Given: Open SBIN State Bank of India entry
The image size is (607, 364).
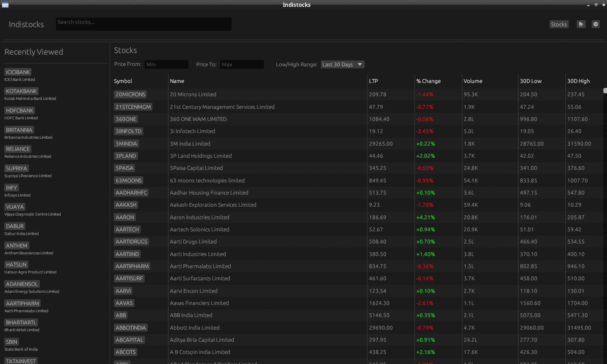Looking at the screenshot, I should (x=11, y=341).
